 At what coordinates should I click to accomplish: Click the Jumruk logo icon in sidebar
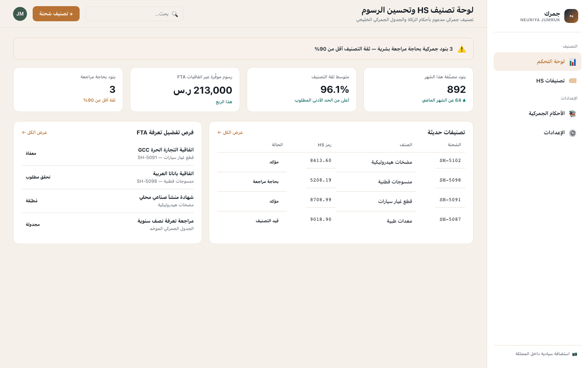pyautogui.click(x=571, y=16)
